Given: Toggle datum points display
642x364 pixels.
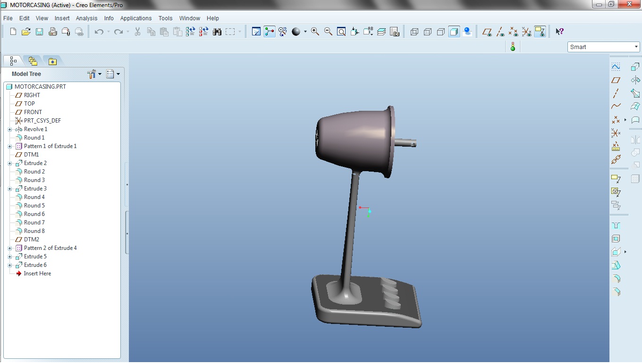Looking at the screenshot, I should pyautogui.click(x=514, y=32).
